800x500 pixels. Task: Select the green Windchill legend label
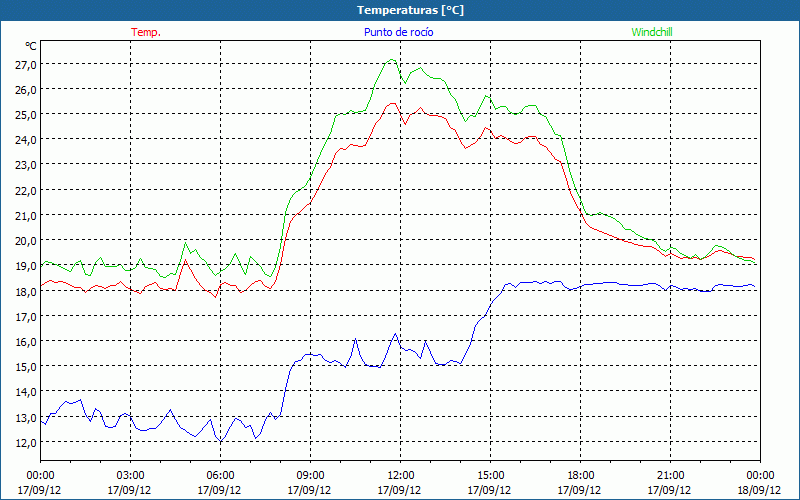click(x=652, y=32)
